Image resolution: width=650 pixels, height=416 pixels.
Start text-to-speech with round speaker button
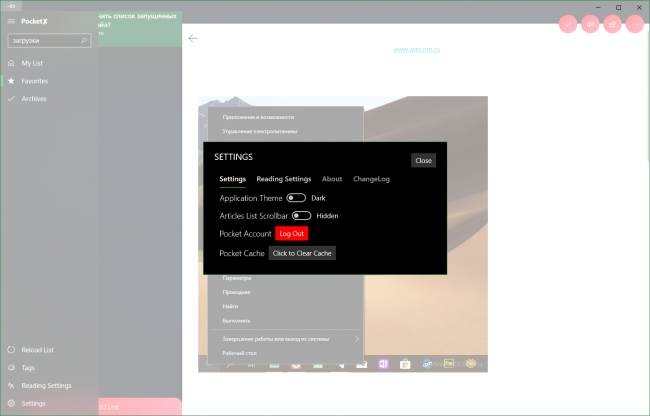tap(590, 24)
